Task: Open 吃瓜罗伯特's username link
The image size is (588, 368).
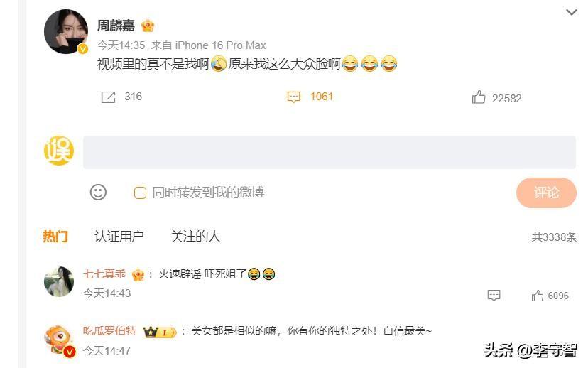Action: click(109, 331)
